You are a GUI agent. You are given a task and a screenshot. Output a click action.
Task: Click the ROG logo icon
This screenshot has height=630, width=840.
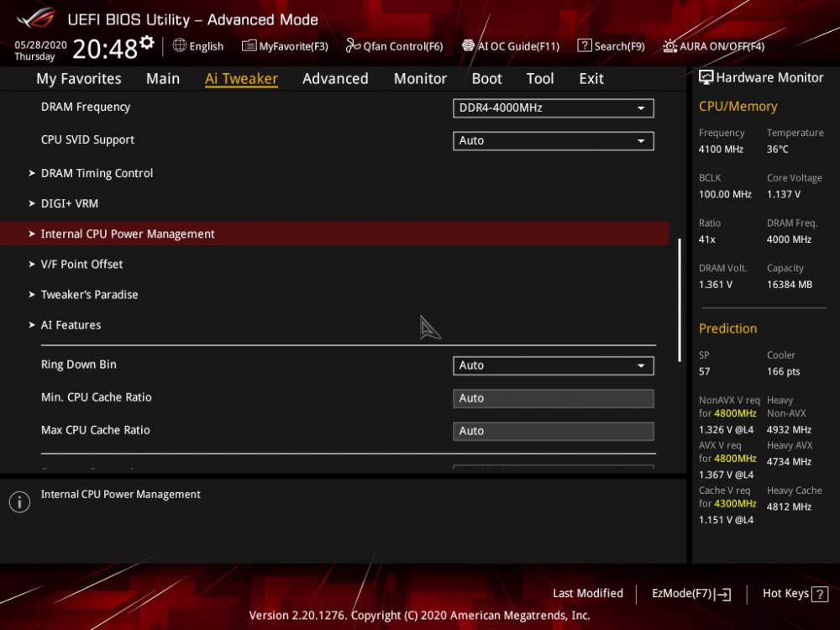tap(35, 19)
